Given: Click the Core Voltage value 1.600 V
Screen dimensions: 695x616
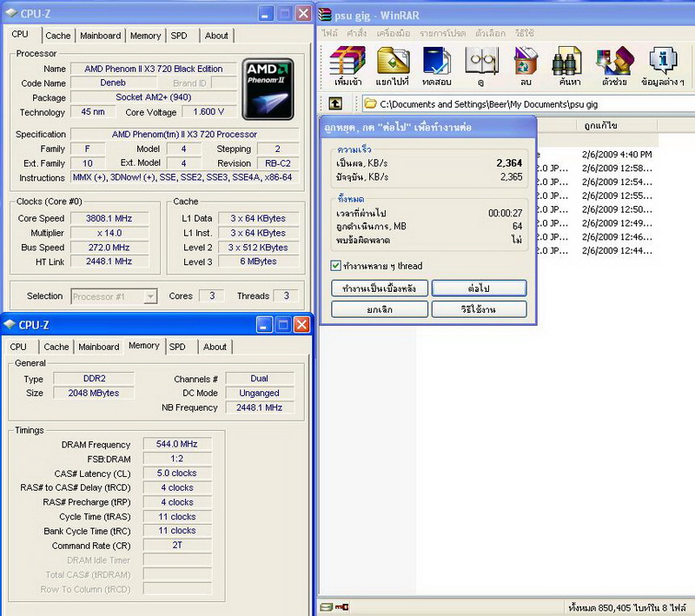Looking at the screenshot, I should [208, 112].
